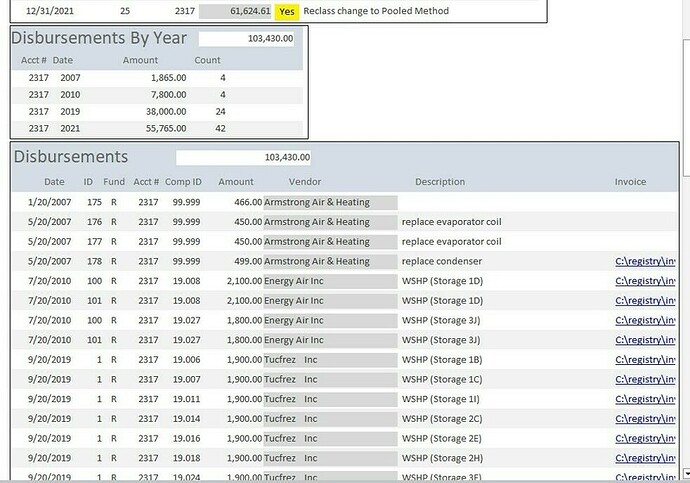Click the count value 42
690x483 pixels.
(220, 128)
